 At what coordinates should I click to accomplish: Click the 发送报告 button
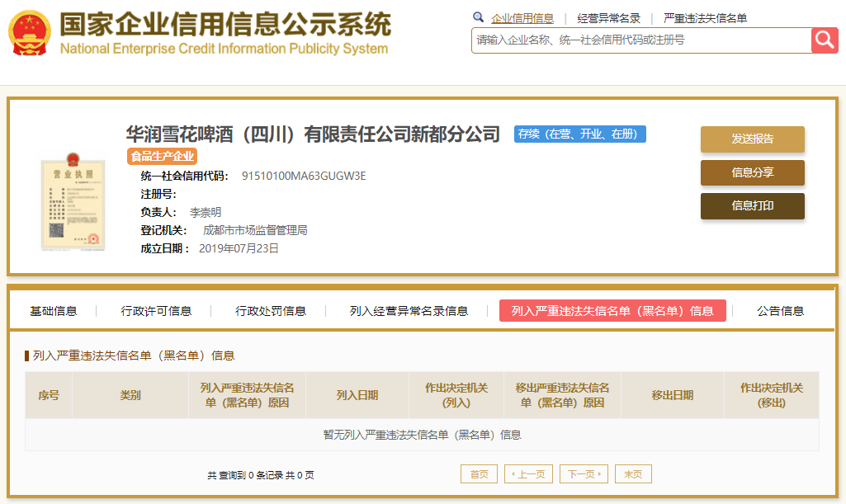click(753, 139)
